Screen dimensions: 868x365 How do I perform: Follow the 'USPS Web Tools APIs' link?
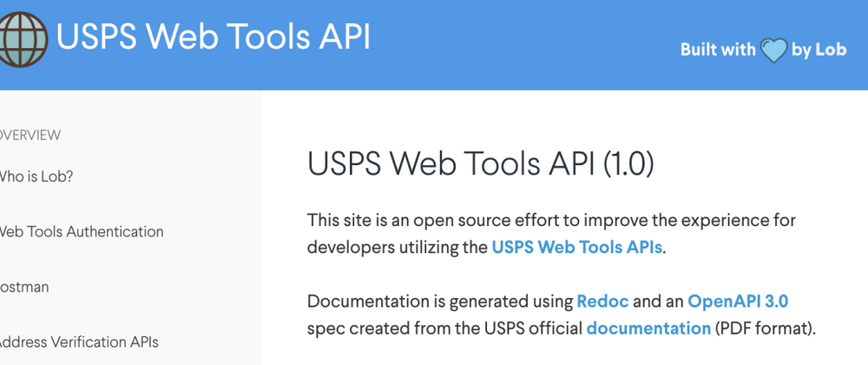pos(577,247)
